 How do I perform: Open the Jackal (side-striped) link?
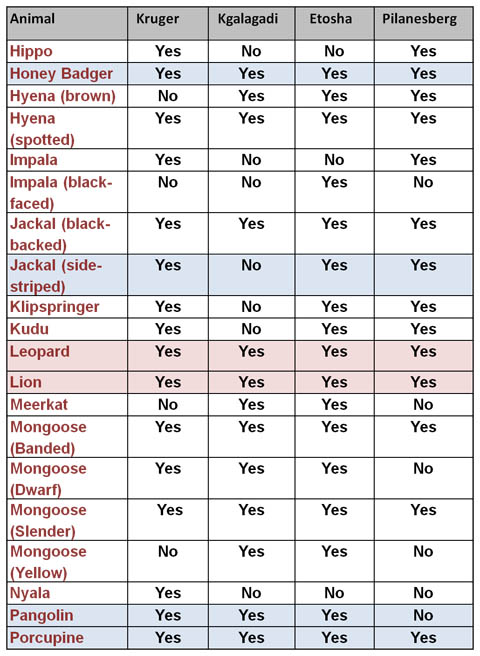pos(56,276)
